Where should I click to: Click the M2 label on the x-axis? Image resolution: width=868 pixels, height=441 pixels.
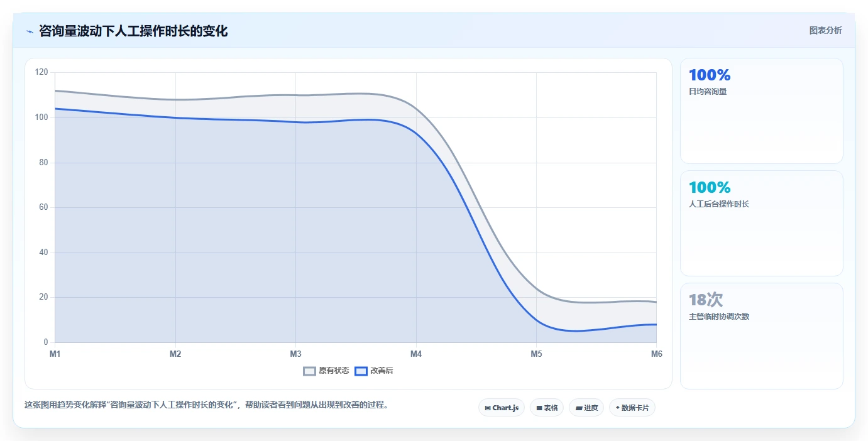pos(175,354)
